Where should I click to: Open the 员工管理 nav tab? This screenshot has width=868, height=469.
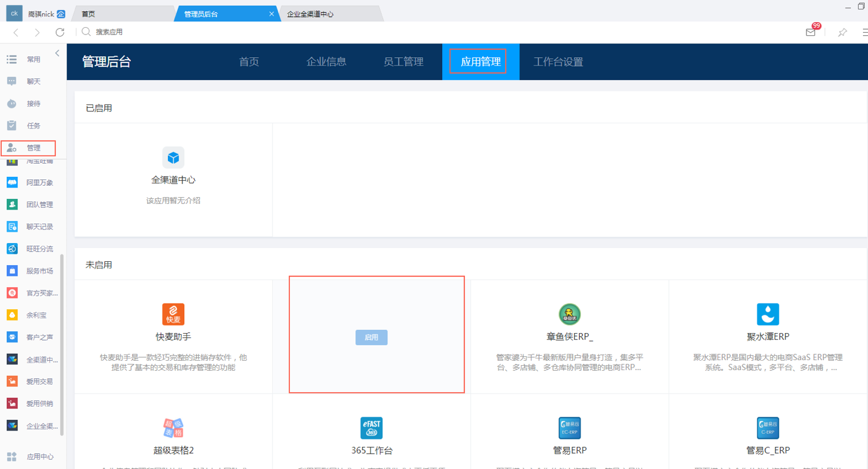click(404, 62)
